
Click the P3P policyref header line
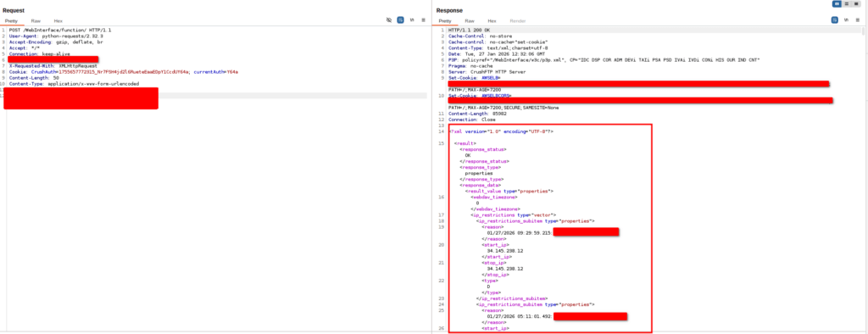(604, 60)
